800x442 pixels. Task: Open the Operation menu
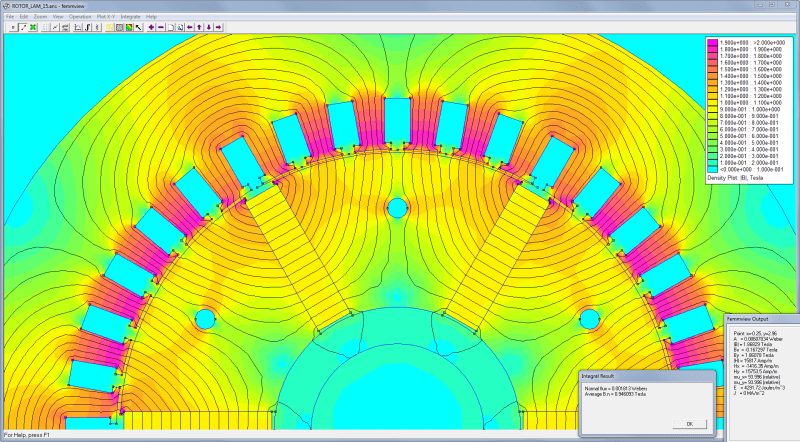80,17
